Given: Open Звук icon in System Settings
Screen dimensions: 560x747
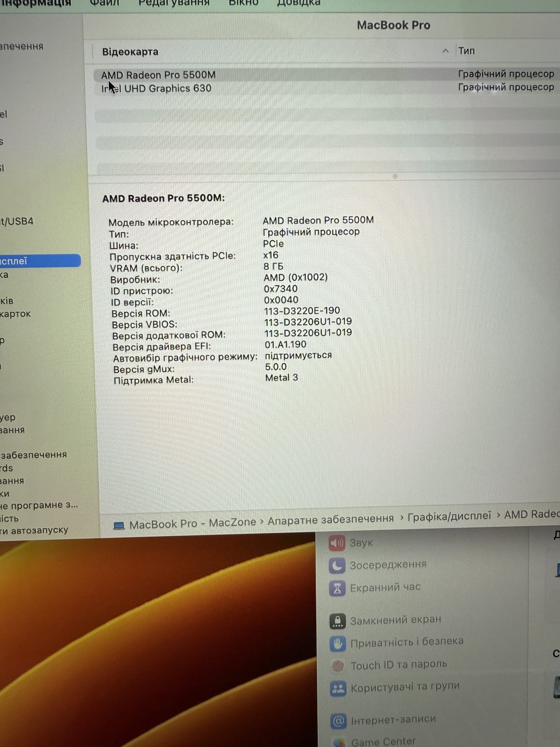Looking at the screenshot, I should click(x=337, y=543).
